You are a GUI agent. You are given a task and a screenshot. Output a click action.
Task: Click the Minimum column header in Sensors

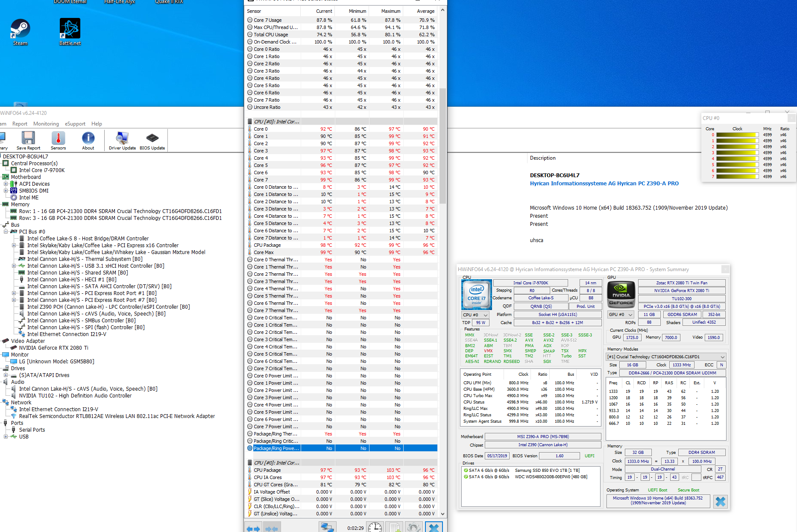coord(352,11)
